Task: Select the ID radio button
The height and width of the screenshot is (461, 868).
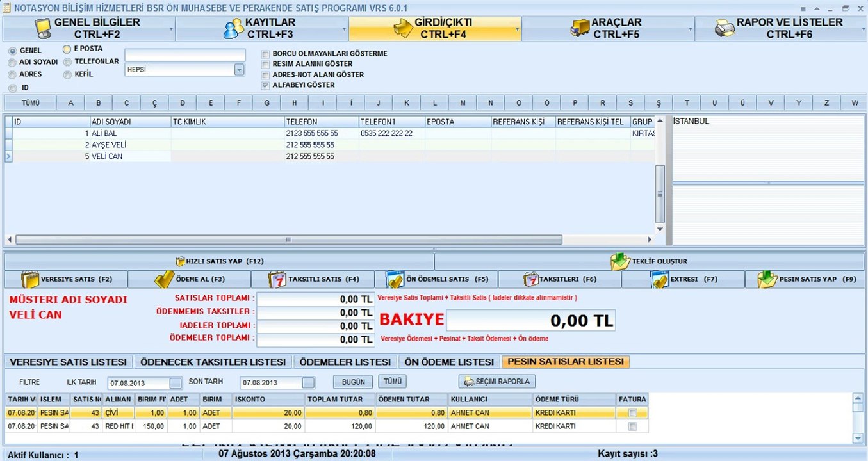Action: 12,88
